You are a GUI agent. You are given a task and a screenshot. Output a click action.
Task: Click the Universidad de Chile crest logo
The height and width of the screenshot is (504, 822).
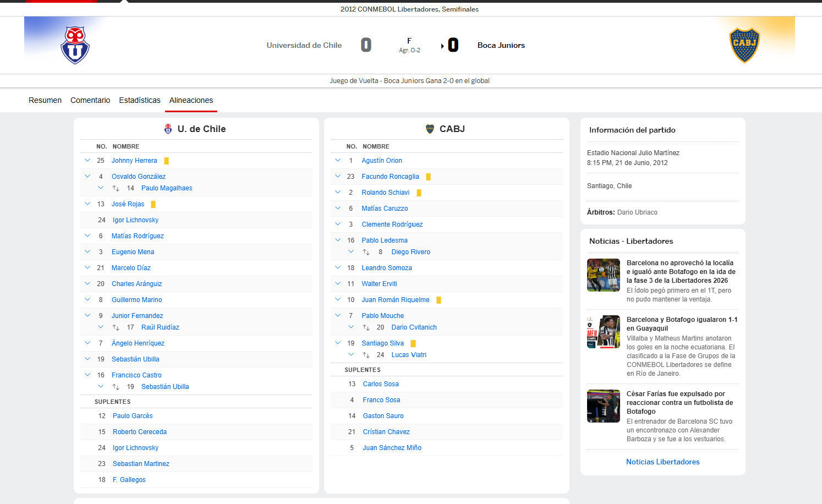[75, 45]
